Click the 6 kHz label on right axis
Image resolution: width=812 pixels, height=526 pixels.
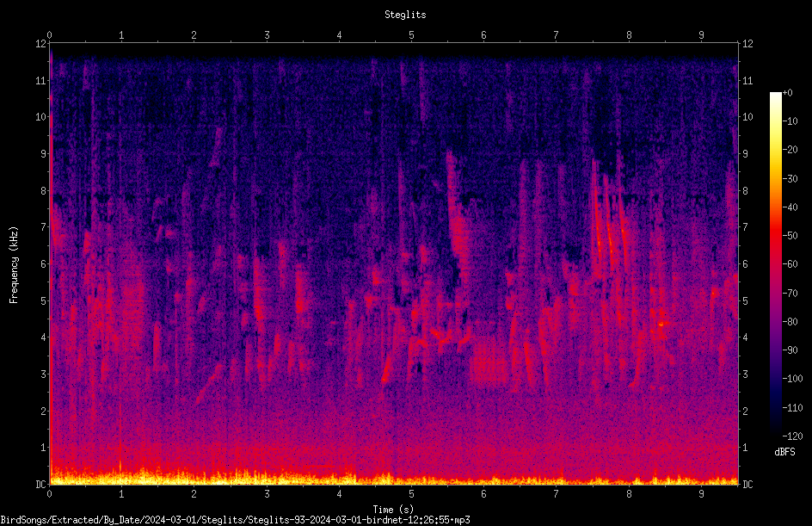point(745,263)
